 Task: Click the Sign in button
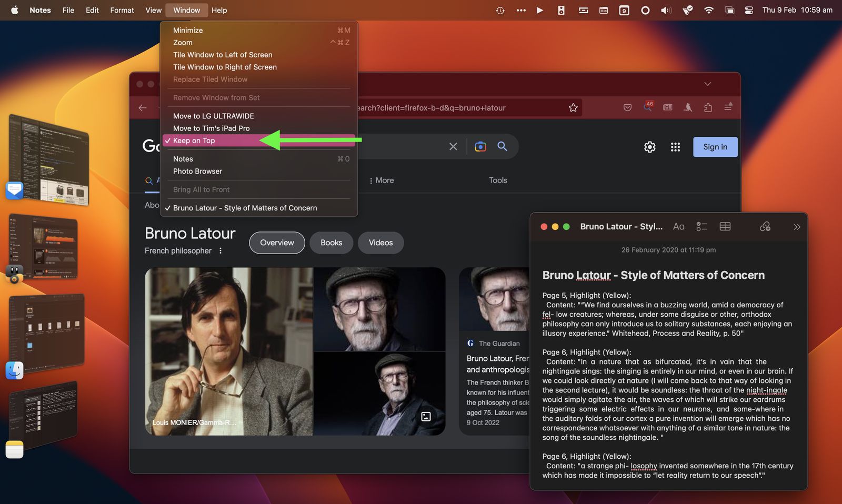[x=715, y=147]
